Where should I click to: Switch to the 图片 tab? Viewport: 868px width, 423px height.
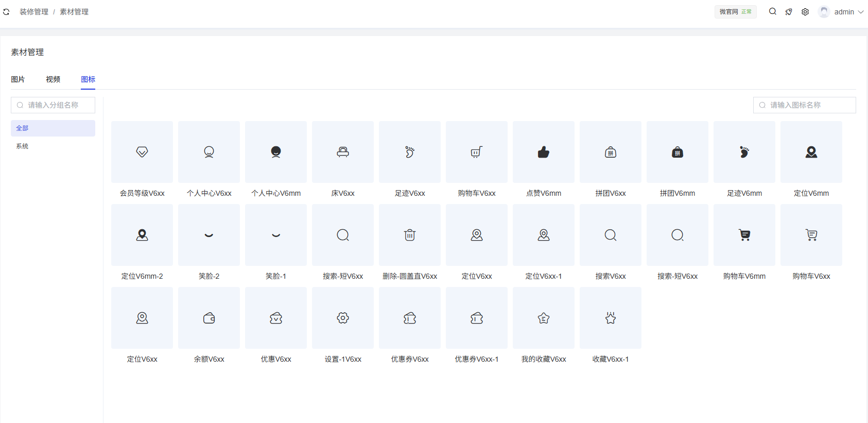(18, 79)
